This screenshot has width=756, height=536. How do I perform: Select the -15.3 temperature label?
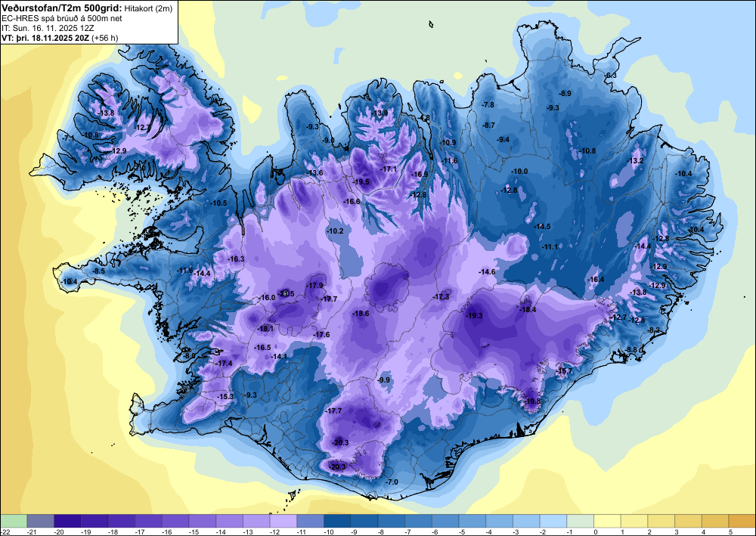click(x=225, y=397)
